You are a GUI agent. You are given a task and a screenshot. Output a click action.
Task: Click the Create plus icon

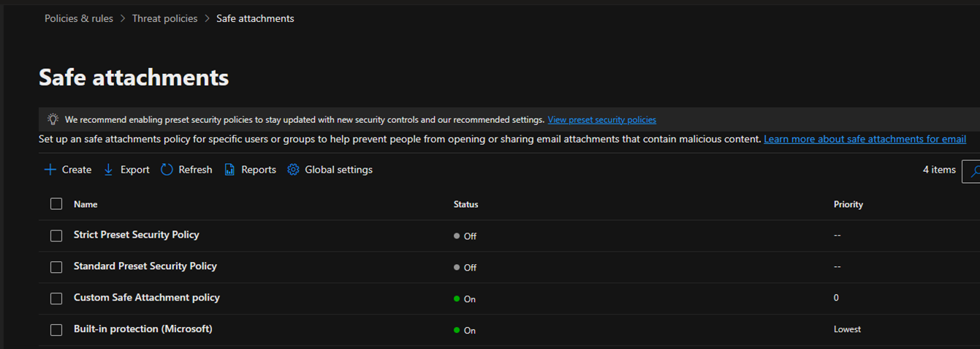click(x=50, y=170)
